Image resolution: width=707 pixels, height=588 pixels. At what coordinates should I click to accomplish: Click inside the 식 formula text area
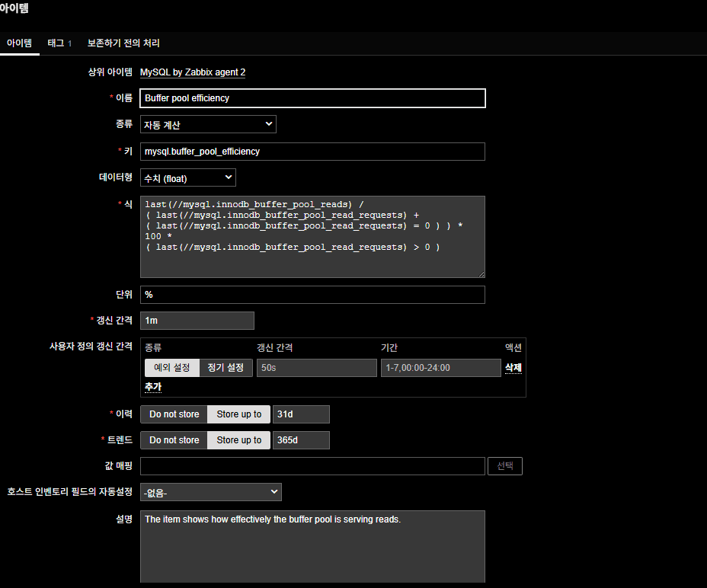[312, 236]
